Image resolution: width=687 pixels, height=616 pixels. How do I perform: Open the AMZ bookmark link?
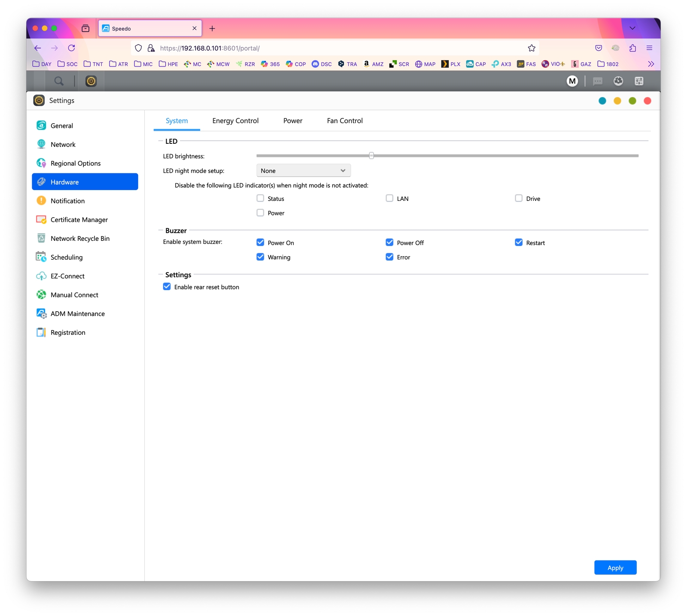click(x=374, y=64)
